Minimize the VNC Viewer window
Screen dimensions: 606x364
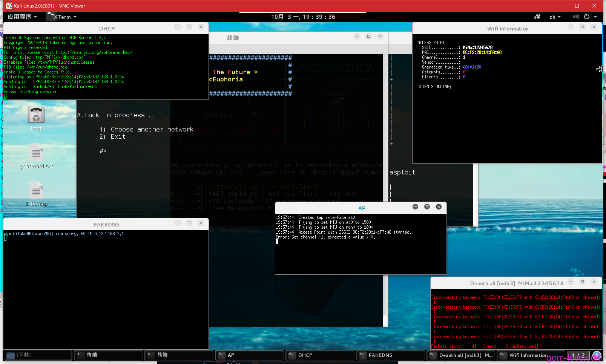pyautogui.click(x=560, y=6)
